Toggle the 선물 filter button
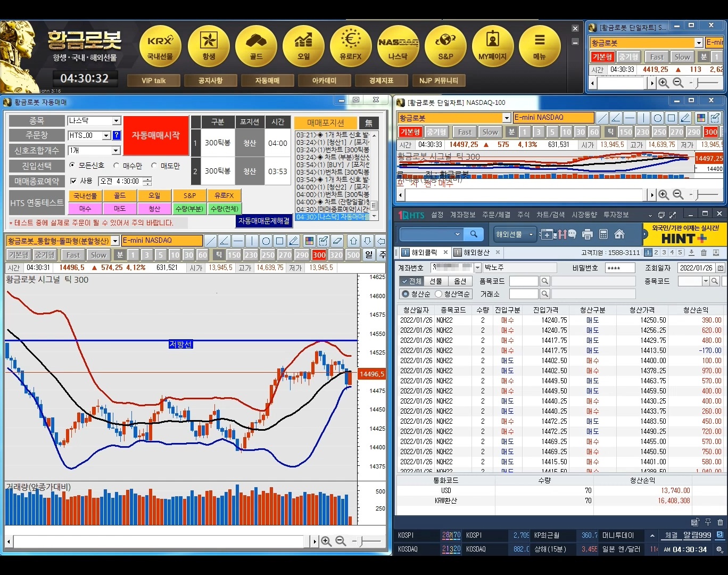Viewport: 728px width, 575px height. tap(436, 281)
